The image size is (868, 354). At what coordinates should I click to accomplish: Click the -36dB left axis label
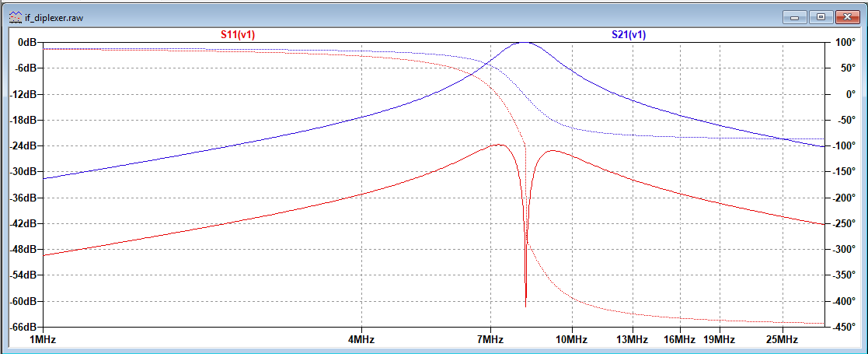pos(23,198)
